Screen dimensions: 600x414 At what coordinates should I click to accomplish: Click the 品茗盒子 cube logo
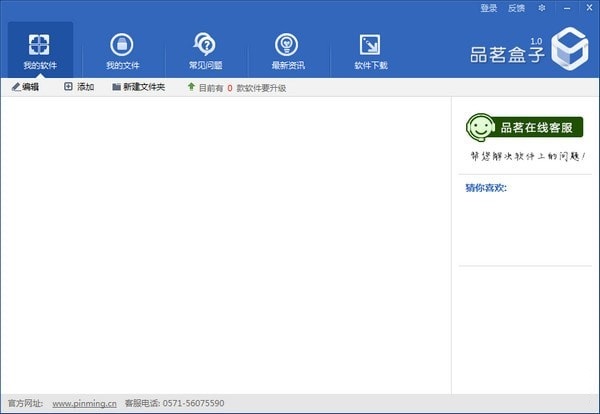pos(570,49)
